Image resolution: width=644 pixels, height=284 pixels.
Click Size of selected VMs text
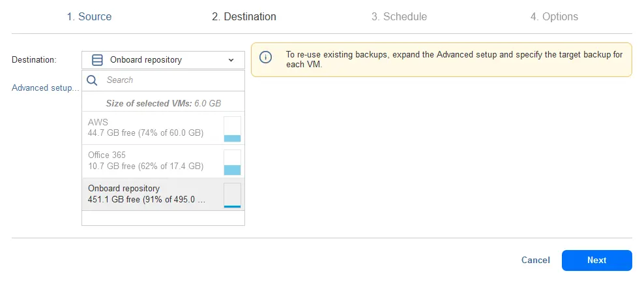click(163, 103)
